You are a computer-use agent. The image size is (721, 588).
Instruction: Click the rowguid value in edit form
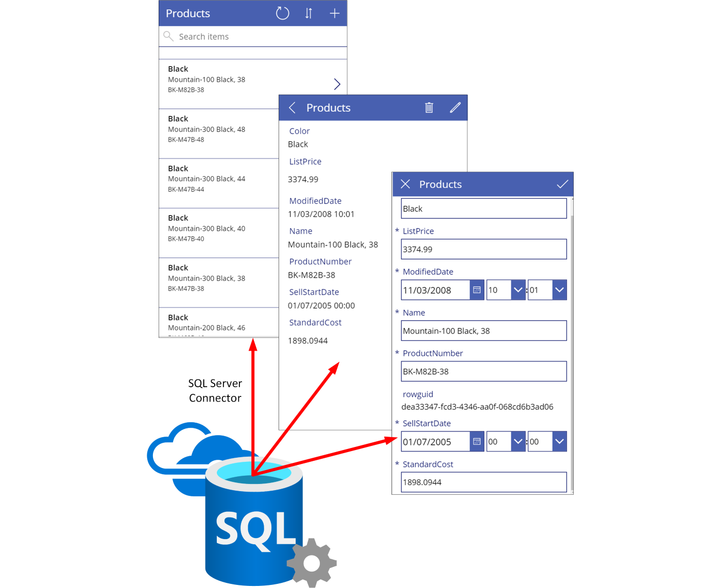[477, 407]
